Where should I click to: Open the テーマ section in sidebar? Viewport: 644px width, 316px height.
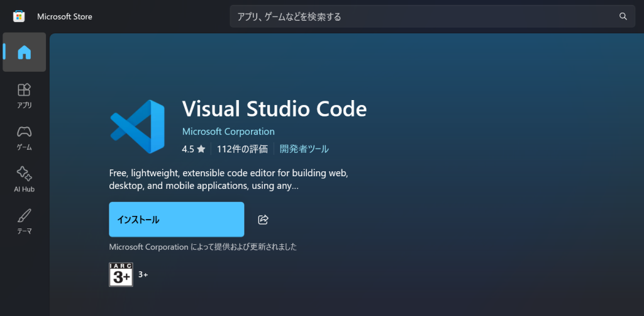pyautogui.click(x=24, y=222)
